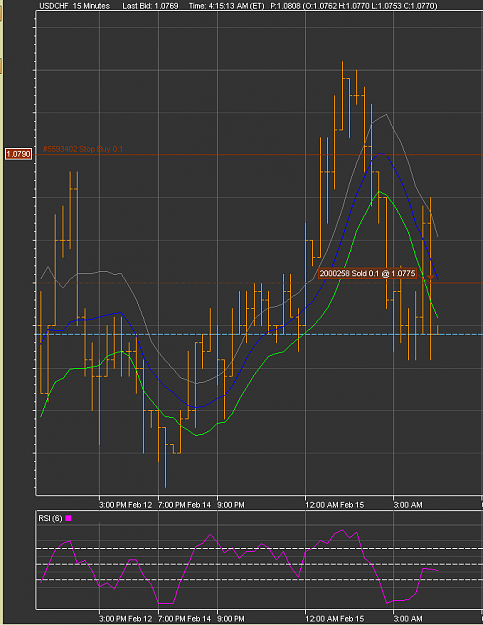This screenshot has width=483, height=625.
Task: Click the 3:00 PM Feb 12 main chart axis label
Action: click(126, 505)
